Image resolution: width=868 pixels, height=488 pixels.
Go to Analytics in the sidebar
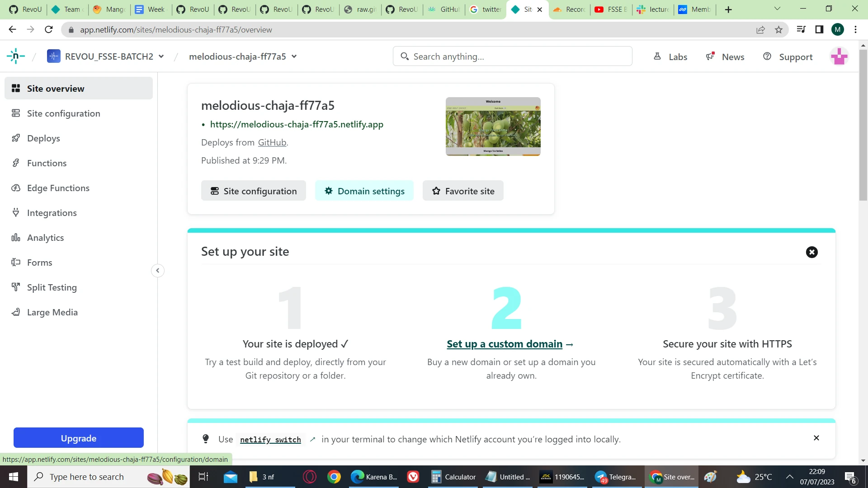(x=45, y=238)
